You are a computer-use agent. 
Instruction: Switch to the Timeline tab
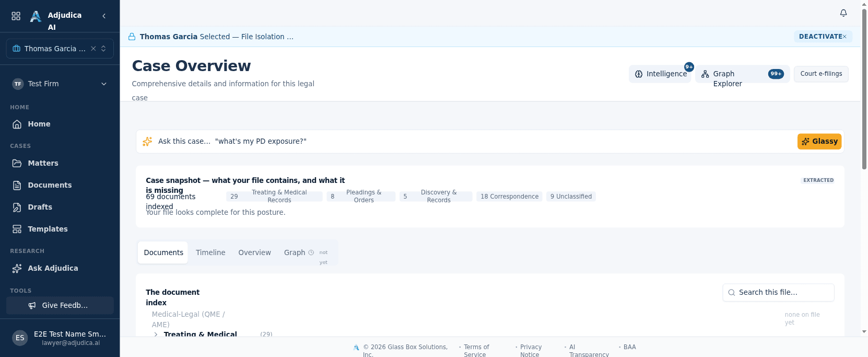210,252
